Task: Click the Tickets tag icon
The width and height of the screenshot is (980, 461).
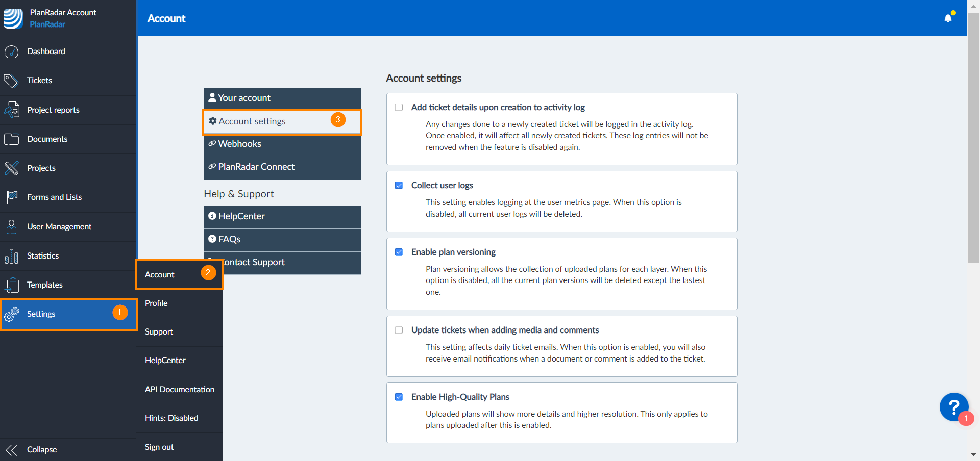Action: (x=11, y=81)
